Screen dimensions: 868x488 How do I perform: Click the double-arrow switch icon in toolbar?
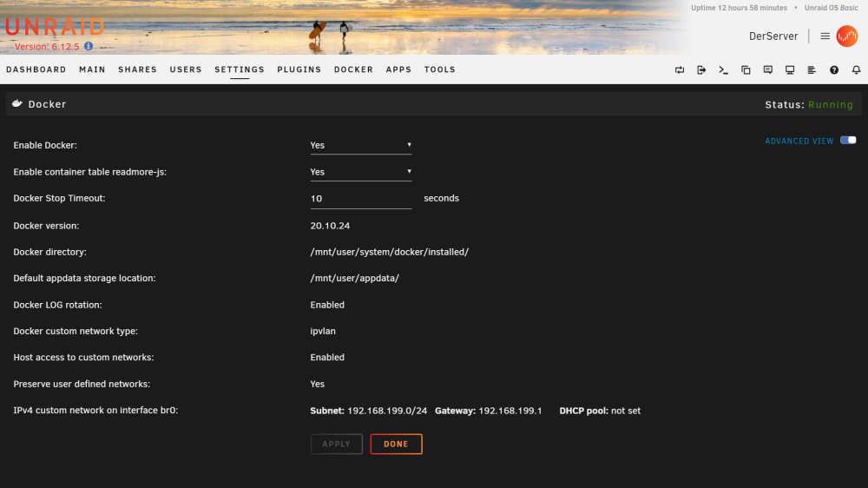pyautogui.click(x=680, y=69)
